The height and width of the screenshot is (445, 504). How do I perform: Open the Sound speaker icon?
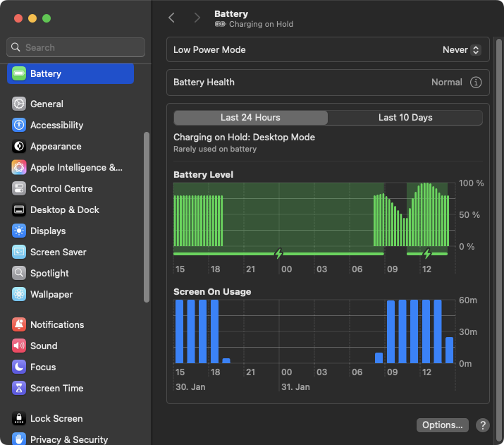coord(19,346)
